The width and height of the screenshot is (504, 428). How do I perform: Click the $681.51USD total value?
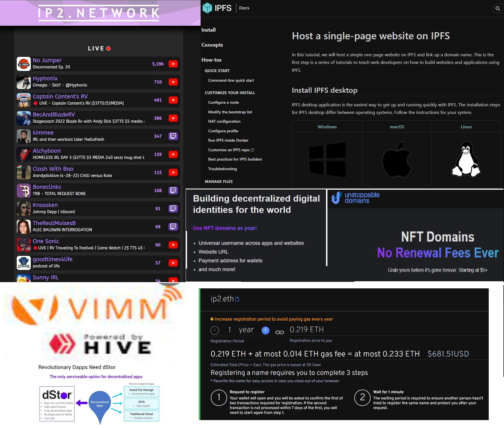(x=448, y=354)
